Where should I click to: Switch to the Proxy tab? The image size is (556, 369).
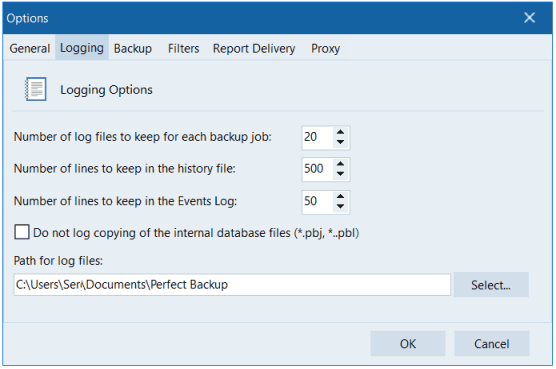click(326, 48)
